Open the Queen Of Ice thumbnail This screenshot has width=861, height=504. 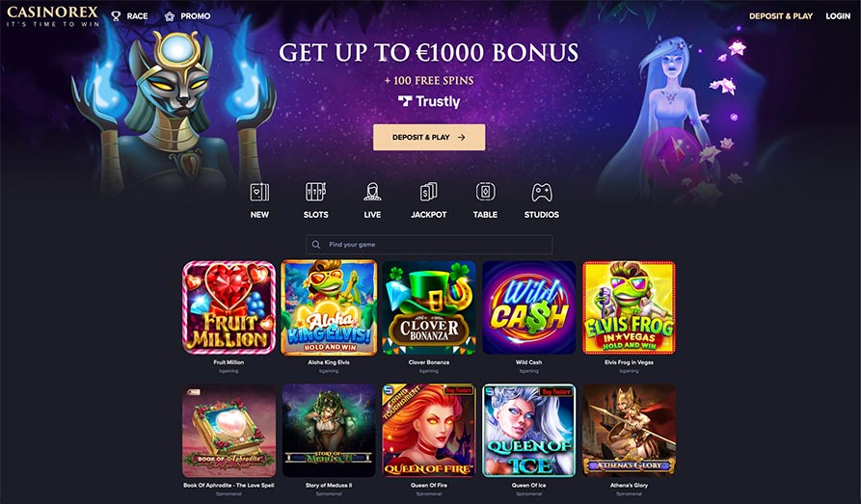(528, 431)
